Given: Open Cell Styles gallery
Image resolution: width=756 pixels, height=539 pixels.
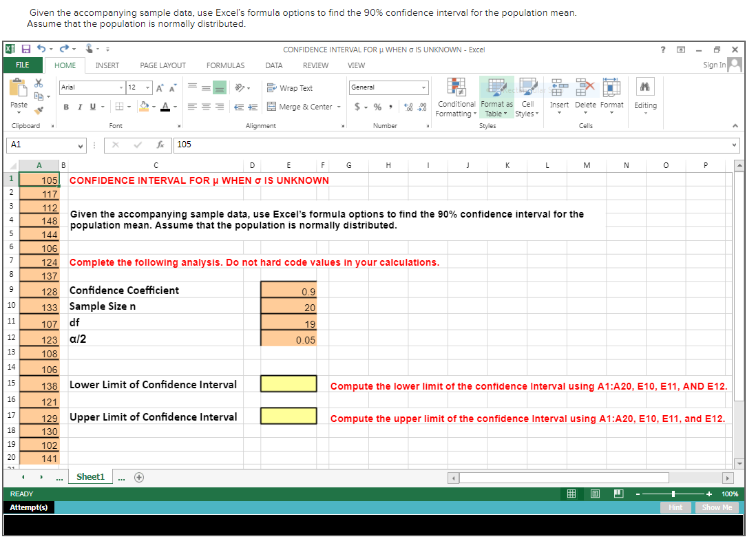Looking at the screenshot, I should click(527, 98).
